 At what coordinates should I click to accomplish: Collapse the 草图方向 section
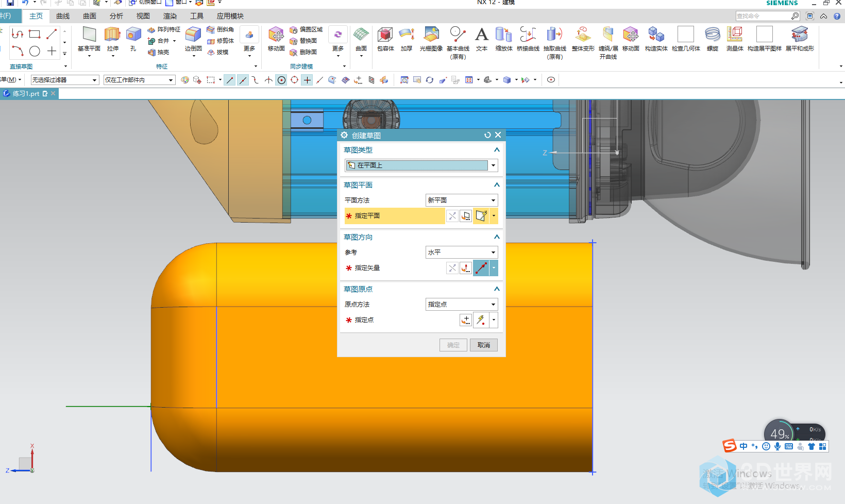(497, 237)
